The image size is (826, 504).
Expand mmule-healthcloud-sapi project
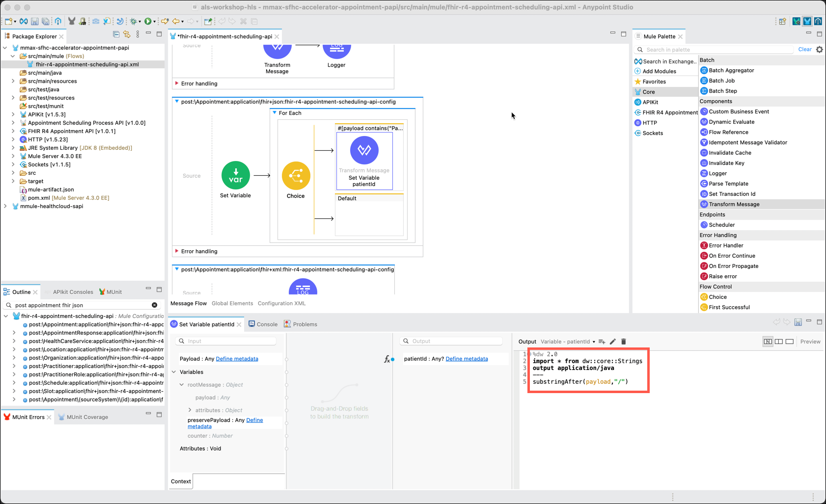(x=5, y=206)
